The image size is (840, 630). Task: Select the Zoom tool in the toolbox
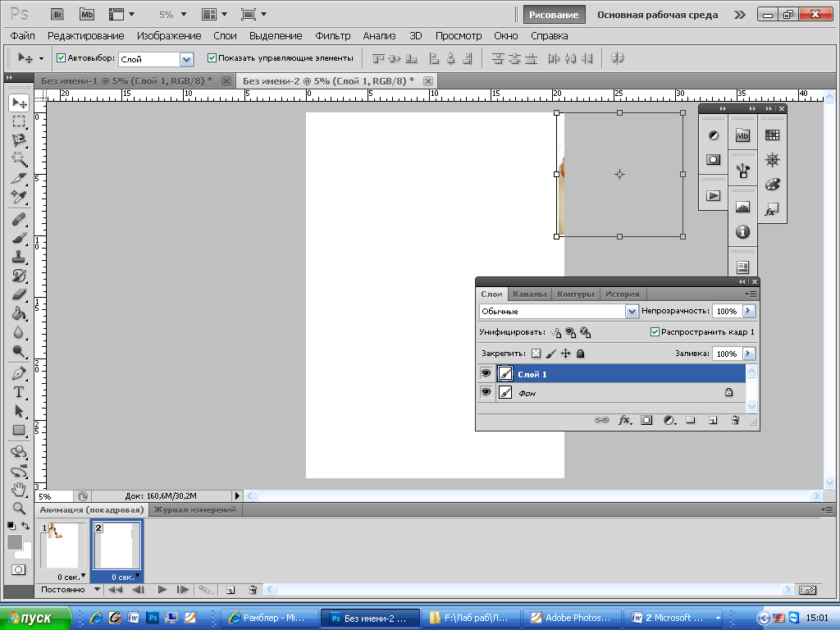[19, 508]
